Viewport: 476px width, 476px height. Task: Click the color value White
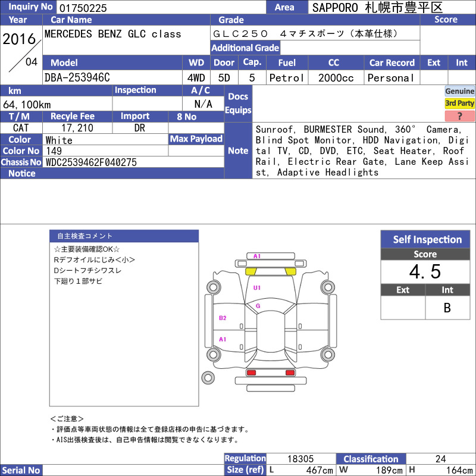[x=59, y=140]
